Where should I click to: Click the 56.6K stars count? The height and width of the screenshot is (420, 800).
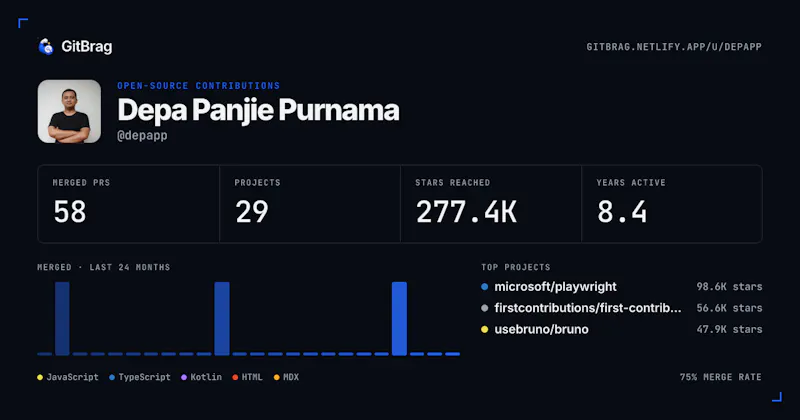[x=730, y=308]
